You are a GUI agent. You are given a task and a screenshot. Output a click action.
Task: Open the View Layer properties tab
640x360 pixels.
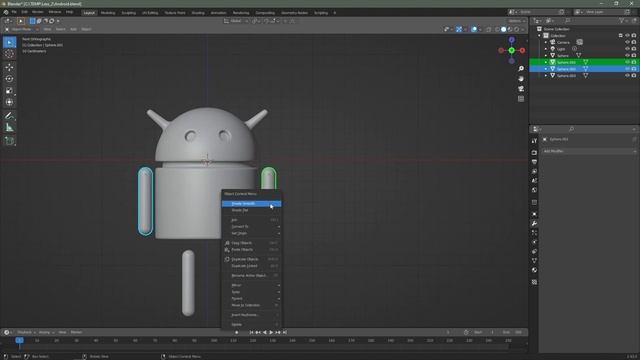coord(534,171)
